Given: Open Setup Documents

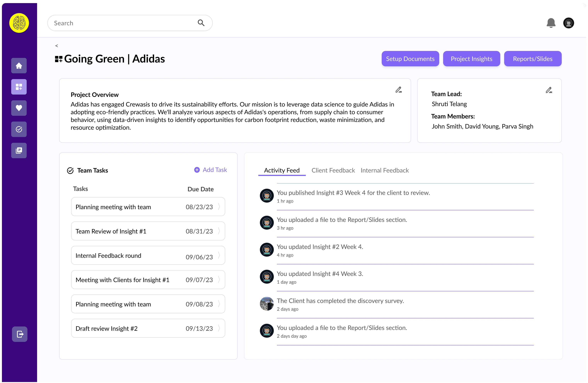Looking at the screenshot, I should coord(410,59).
